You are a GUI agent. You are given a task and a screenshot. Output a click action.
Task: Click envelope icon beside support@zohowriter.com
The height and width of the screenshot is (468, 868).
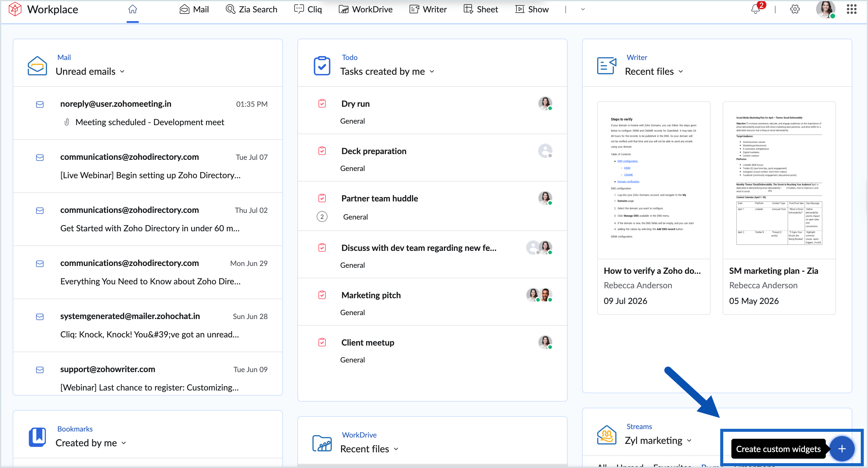click(x=40, y=370)
